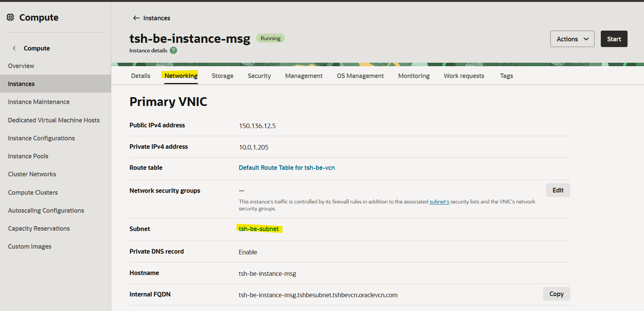The height and width of the screenshot is (311, 644).
Task: Select the Security tab
Action: (x=259, y=76)
